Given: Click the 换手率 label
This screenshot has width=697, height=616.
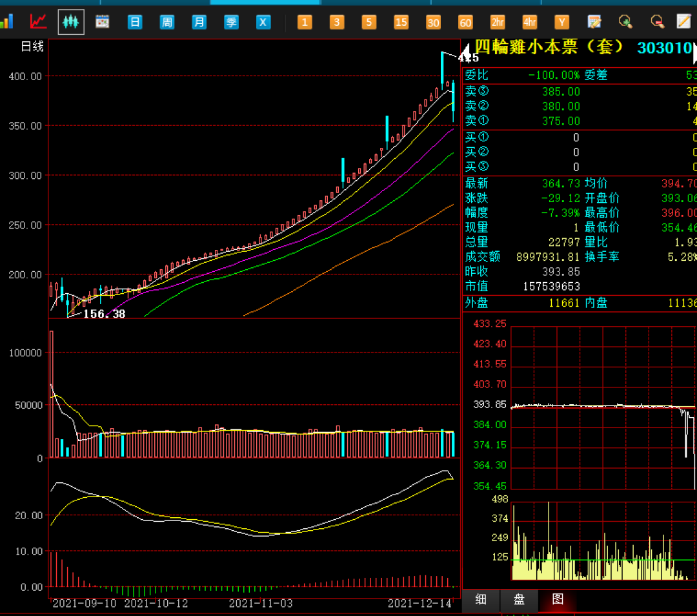Looking at the screenshot, I should tap(602, 256).
